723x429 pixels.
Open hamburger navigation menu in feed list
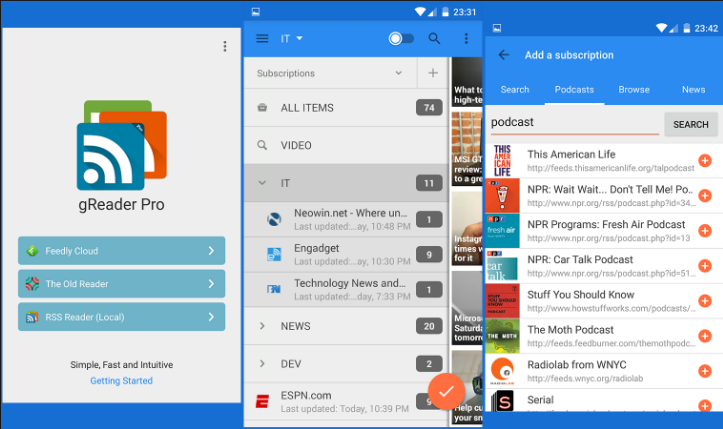pos(262,38)
